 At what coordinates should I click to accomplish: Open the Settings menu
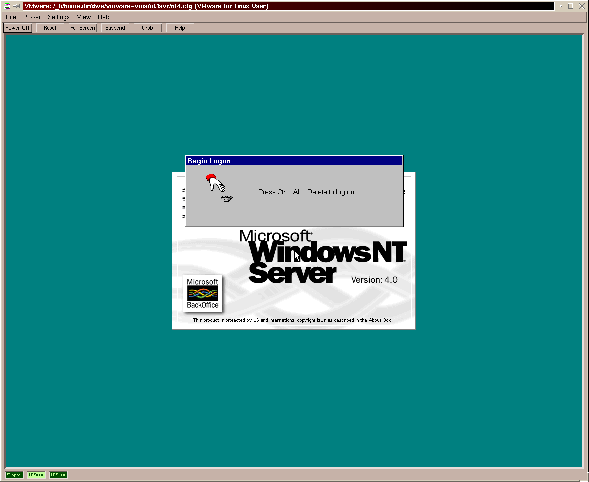[58, 17]
